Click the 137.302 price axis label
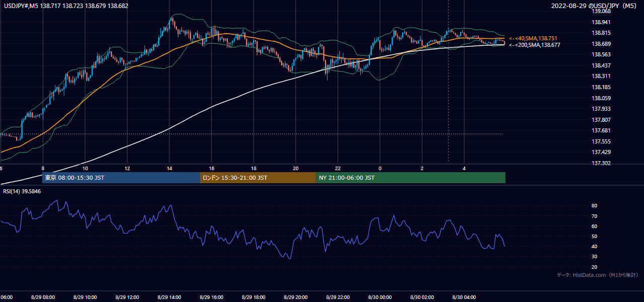644x302 pixels. (x=601, y=163)
